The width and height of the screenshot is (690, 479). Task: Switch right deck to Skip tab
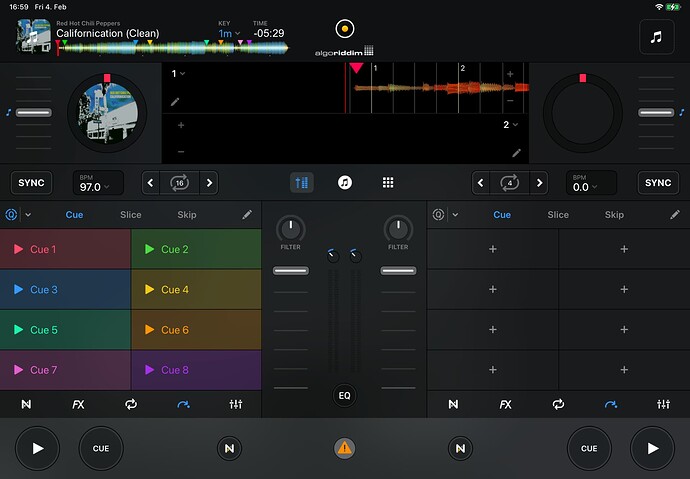(614, 215)
